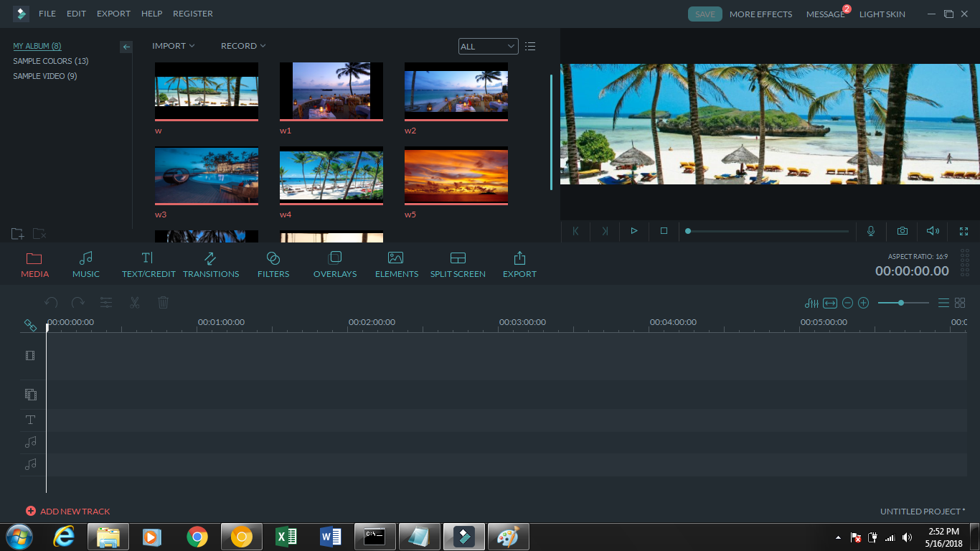The height and width of the screenshot is (551, 980).
Task: Click the previous frame playback button
Action: click(x=575, y=231)
